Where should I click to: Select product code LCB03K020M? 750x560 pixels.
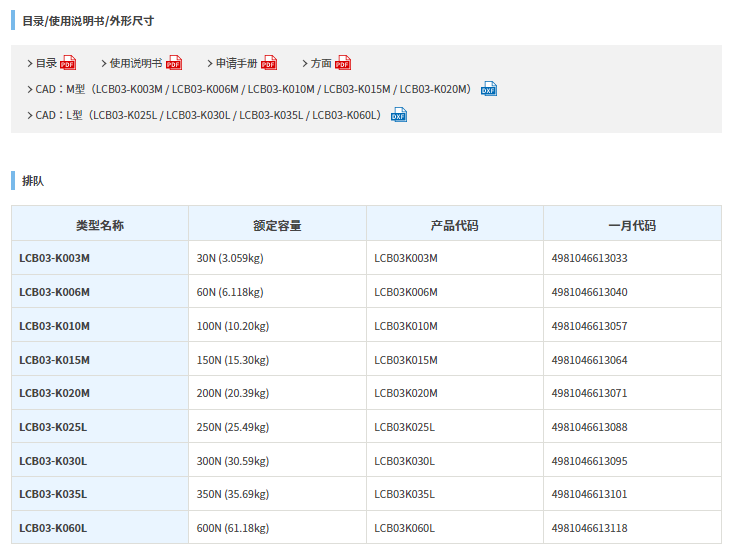click(406, 393)
